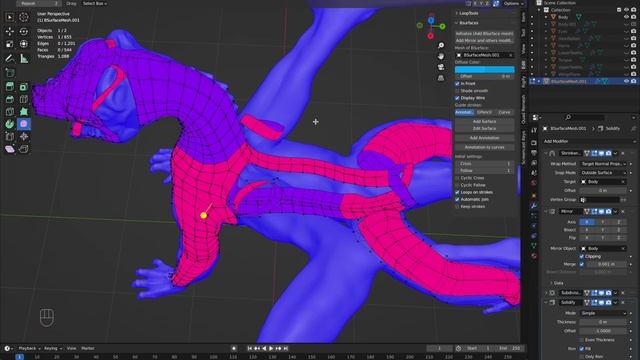Screen dimensions: 640x360
Task: Activate the Rip Region tool
Action: (24, 149)
